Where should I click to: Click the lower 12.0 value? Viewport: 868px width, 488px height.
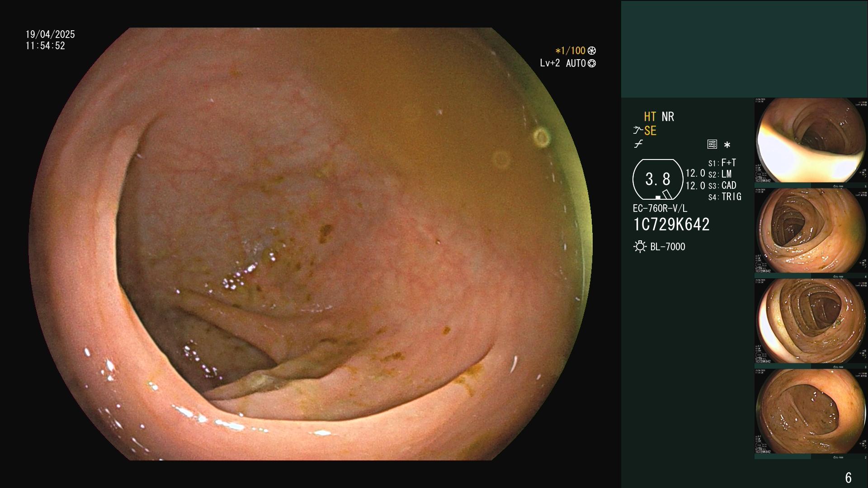point(695,186)
